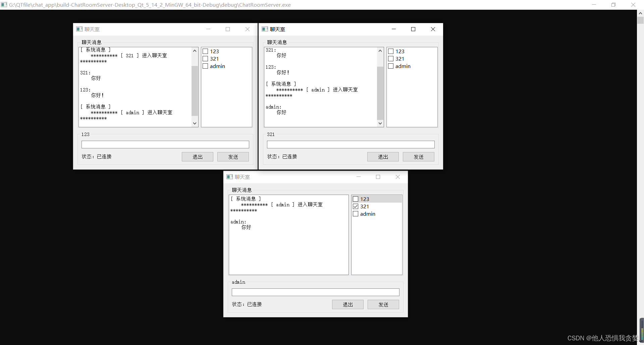Viewport: 644px width, 345px height.
Task: Click 退出 in the 123 user's chat window
Action: pyautogui.click(x=198, y=157)
